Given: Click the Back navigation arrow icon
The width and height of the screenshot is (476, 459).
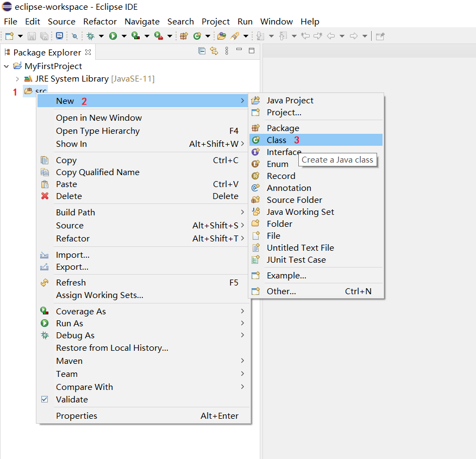Looking at the screenshot, I should pos(331,36).
